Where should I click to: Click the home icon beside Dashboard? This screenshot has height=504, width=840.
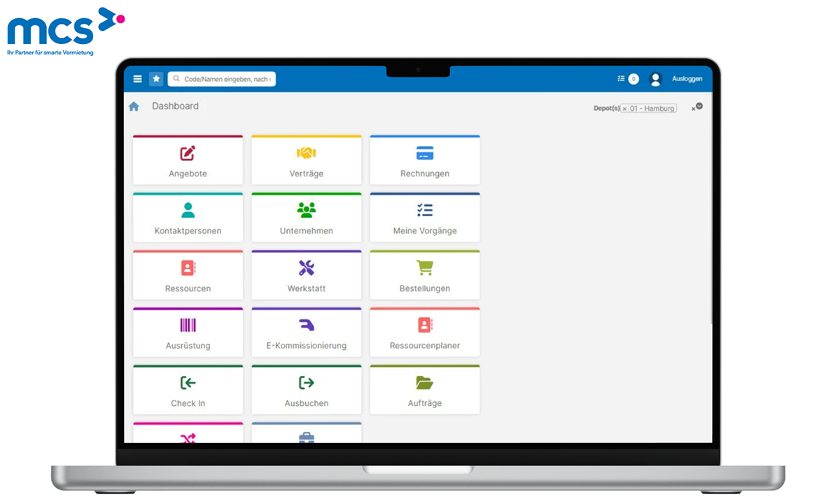point(134,106)
